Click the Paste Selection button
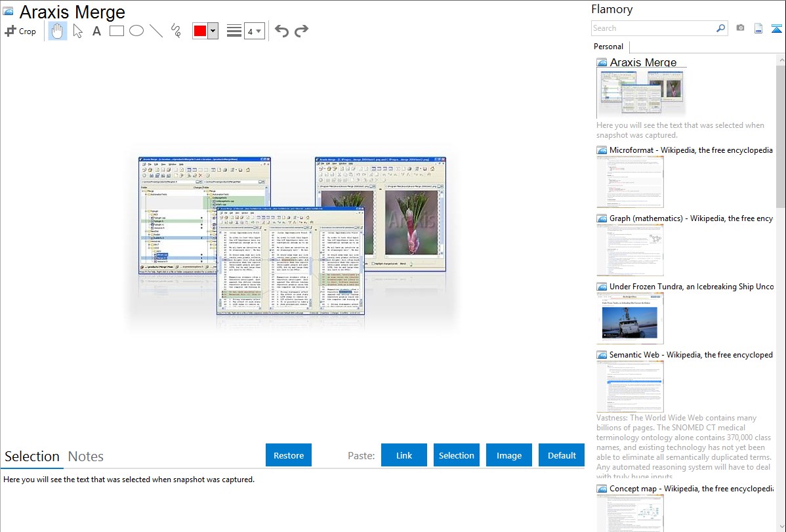 pyautogui.click(x=456, y=455)
